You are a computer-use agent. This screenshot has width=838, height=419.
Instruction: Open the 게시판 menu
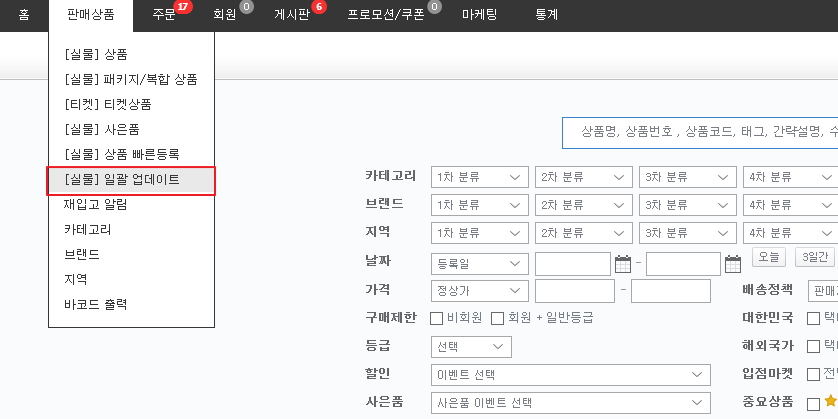pos(292,15)
